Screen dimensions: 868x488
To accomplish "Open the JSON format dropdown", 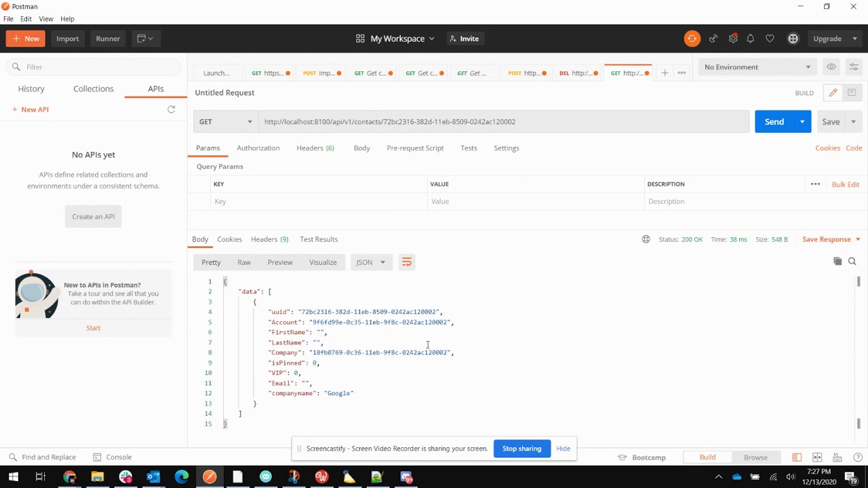I will (371, 262).
